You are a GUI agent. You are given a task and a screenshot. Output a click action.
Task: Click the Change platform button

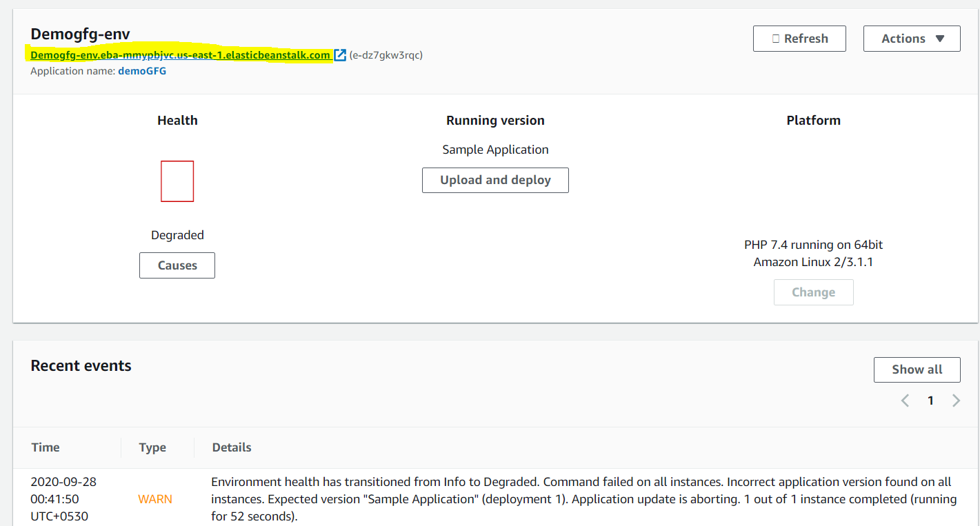(814, 292)
